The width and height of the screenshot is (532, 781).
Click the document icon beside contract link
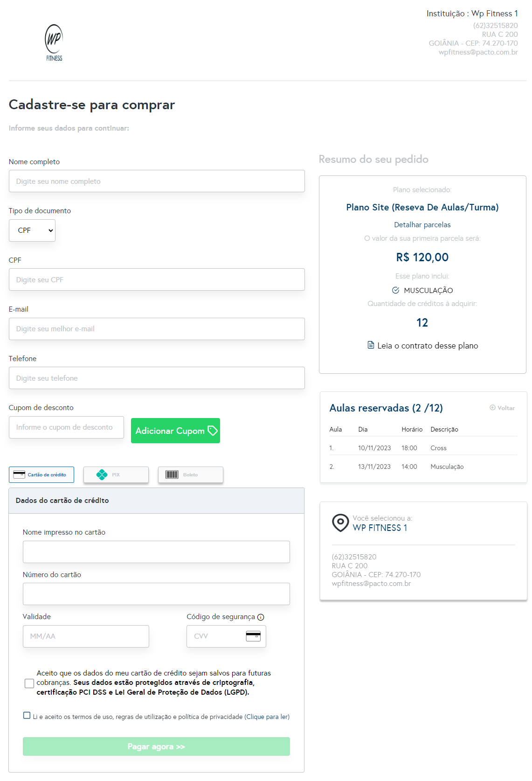click(371, 345)
